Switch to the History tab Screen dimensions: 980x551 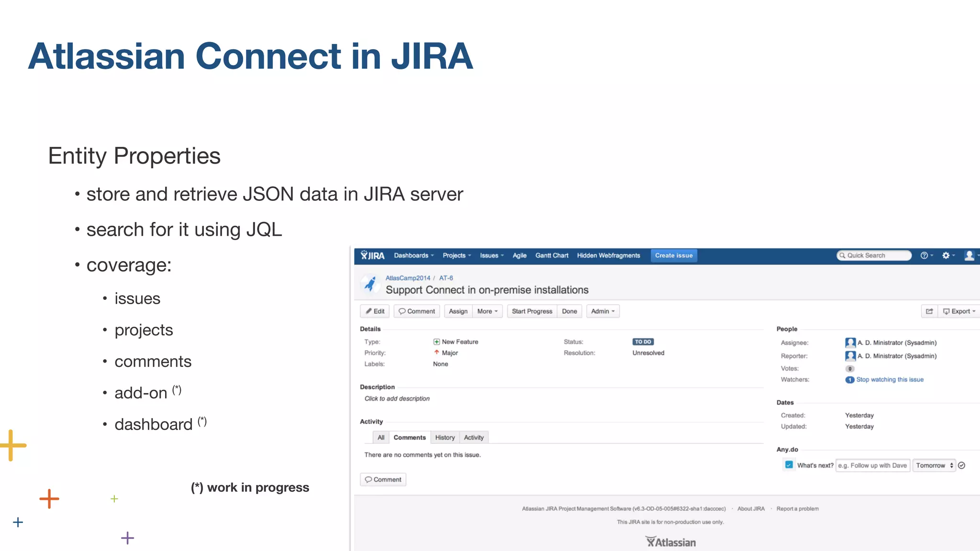tap(445, 438)
